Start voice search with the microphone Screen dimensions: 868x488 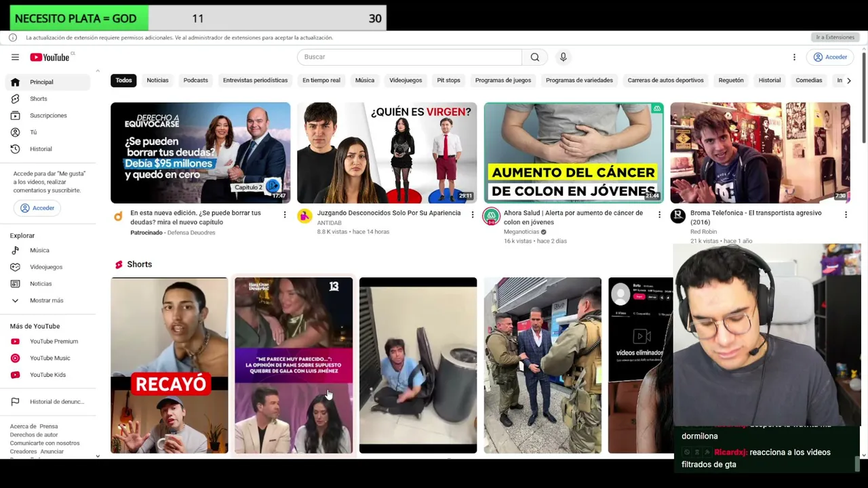coord(563,57)
